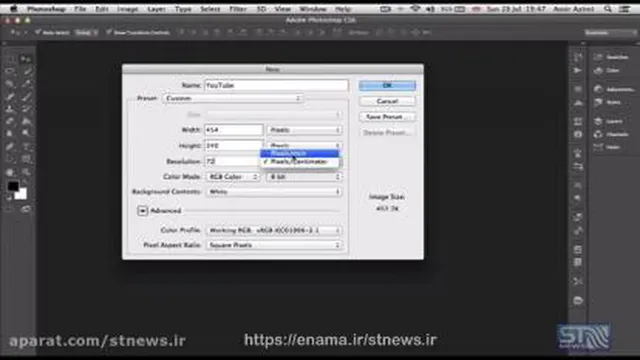This screenshot has width=640, height=360.
Task: Click the Width input field
Action: click(233, 130)
